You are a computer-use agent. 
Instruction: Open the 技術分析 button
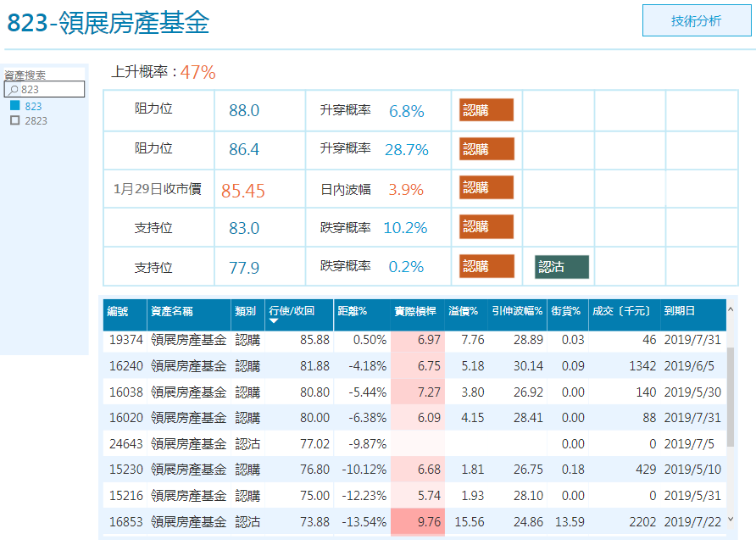pyautogui.click(x=696, y=20)
